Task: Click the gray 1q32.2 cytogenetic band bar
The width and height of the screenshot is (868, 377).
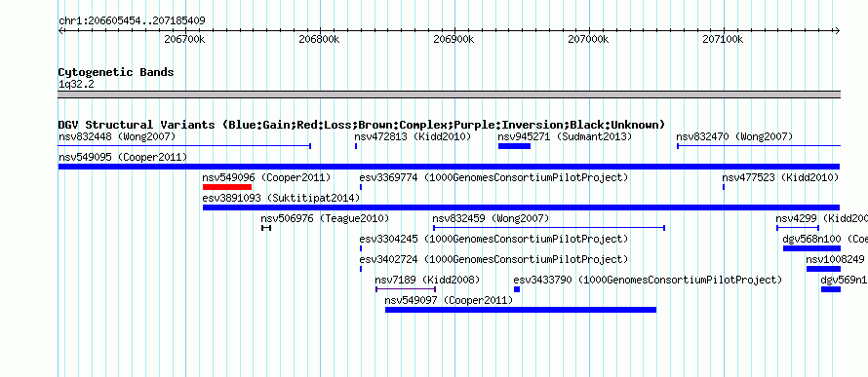Action: tap(449, 94)
